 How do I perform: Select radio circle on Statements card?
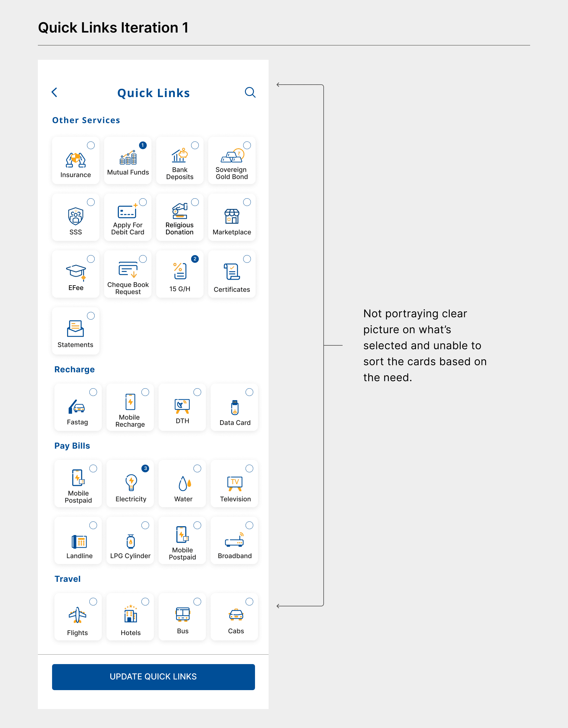point(91,316)
